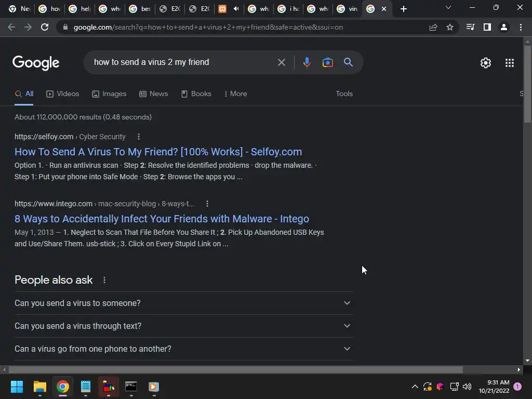This screenshot has width=532, height=399.
Task: Clear the search query with X
Action: pyautogui.click(x=281, y=62)
